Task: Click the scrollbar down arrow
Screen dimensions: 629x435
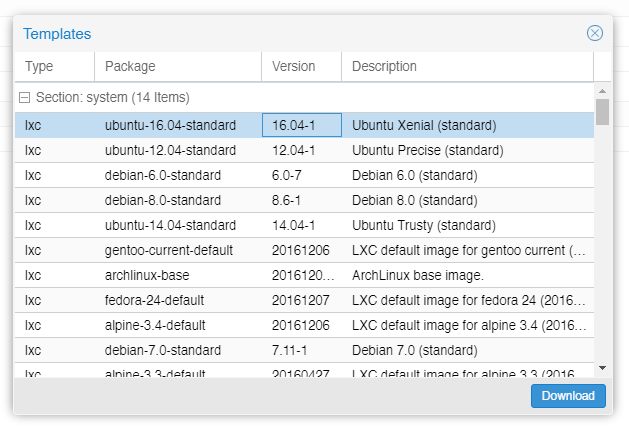Action: (602, 368)
